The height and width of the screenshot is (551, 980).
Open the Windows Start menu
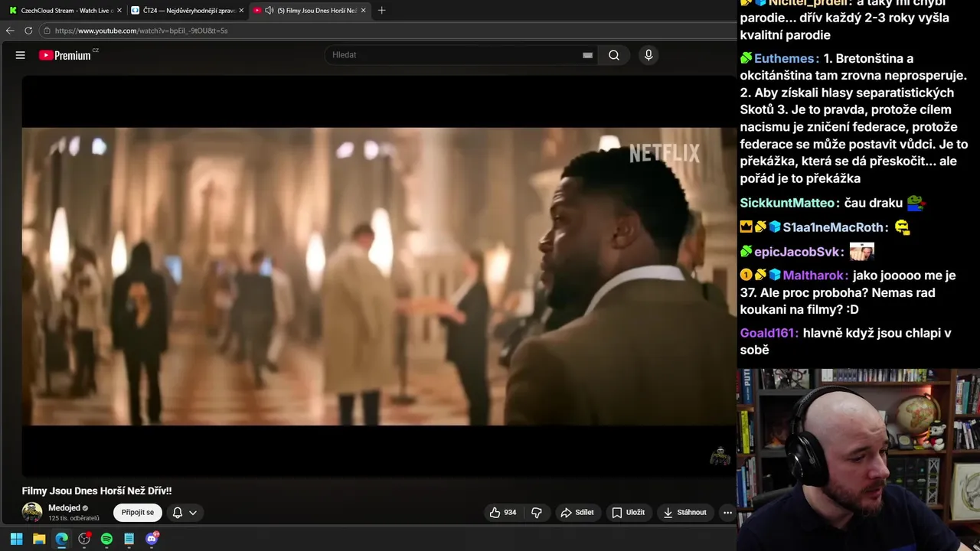click(x=16, y=539)
